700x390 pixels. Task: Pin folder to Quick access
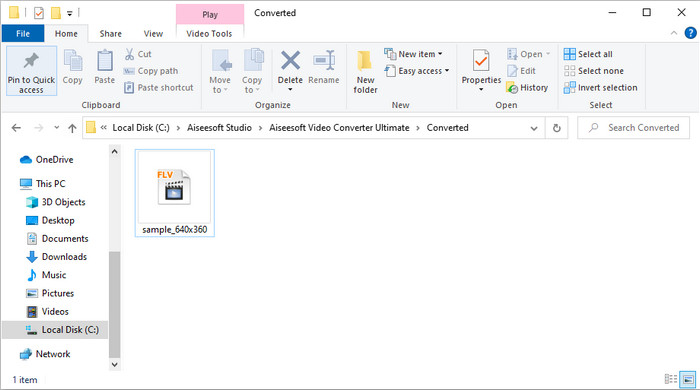31,71
